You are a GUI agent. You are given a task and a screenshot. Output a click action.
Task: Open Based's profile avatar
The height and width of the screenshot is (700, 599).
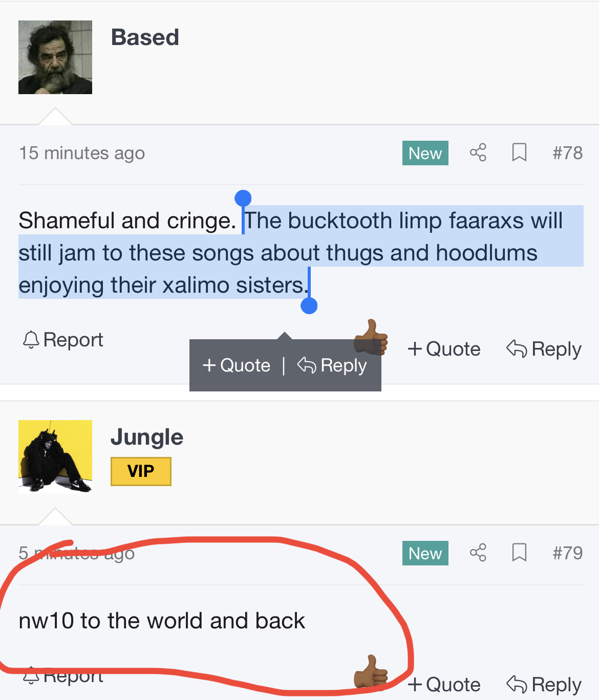55,57
